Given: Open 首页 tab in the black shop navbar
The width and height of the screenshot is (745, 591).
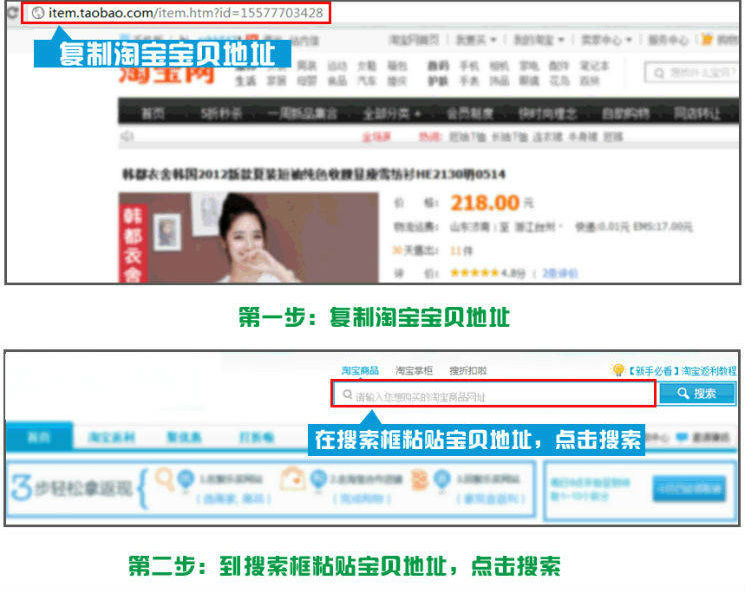Looking at the screenshot, I should click(153, 114).
